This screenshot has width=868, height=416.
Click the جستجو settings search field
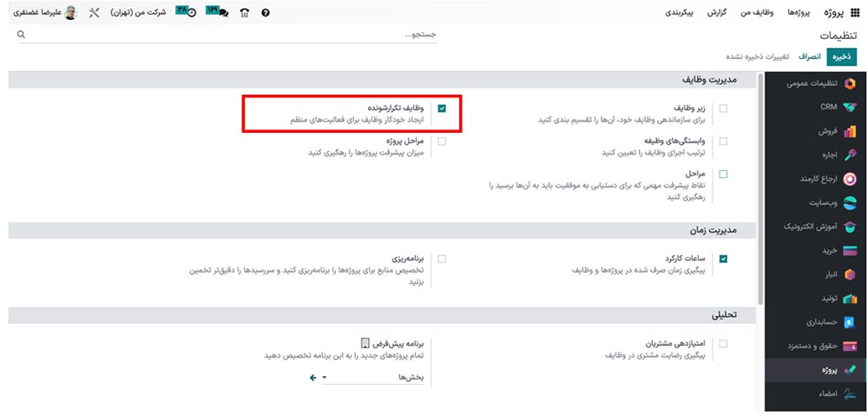click(x=227, y=35)
